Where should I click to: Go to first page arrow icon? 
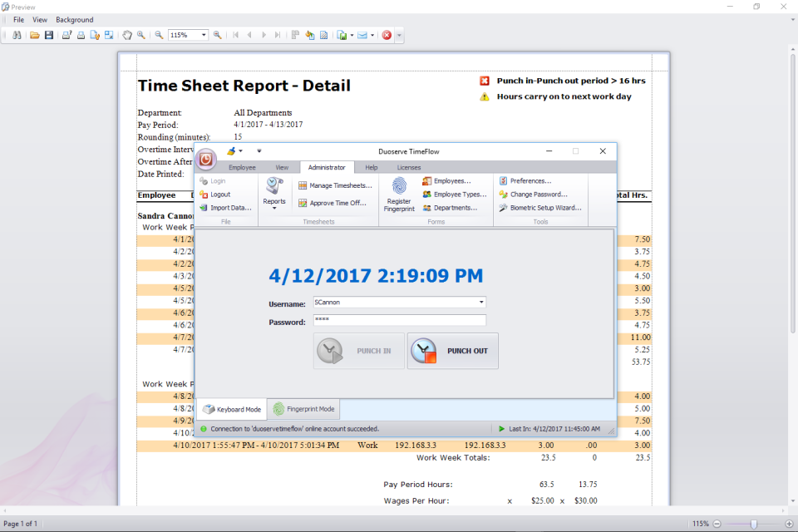(x=235, y=35)
